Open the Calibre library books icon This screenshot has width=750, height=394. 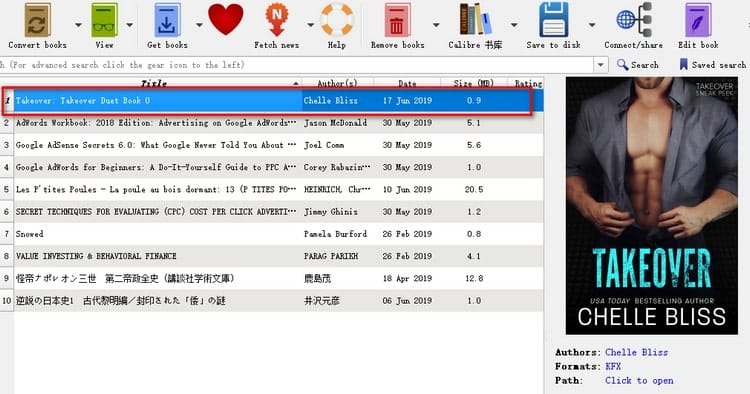(475, 19)
